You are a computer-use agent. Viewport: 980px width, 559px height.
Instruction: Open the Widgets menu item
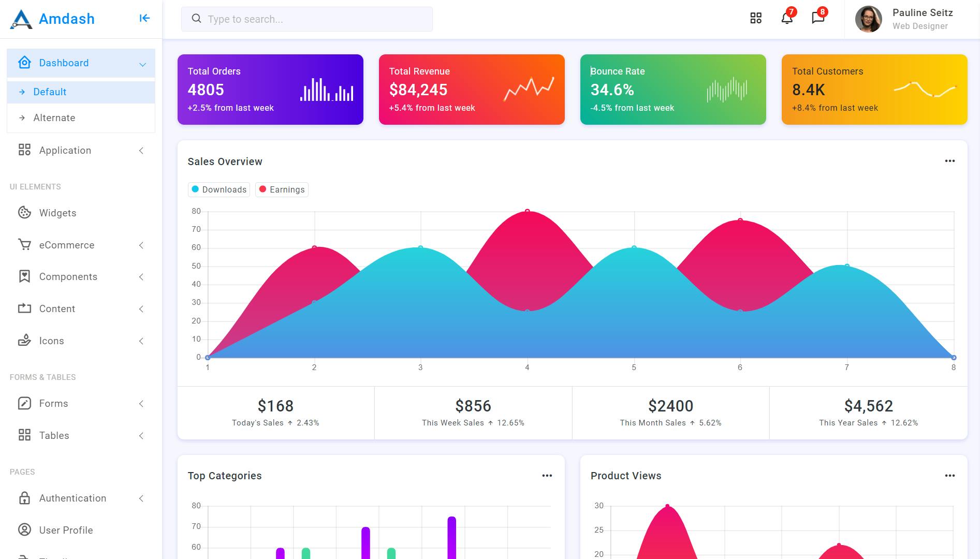(81, 213)
